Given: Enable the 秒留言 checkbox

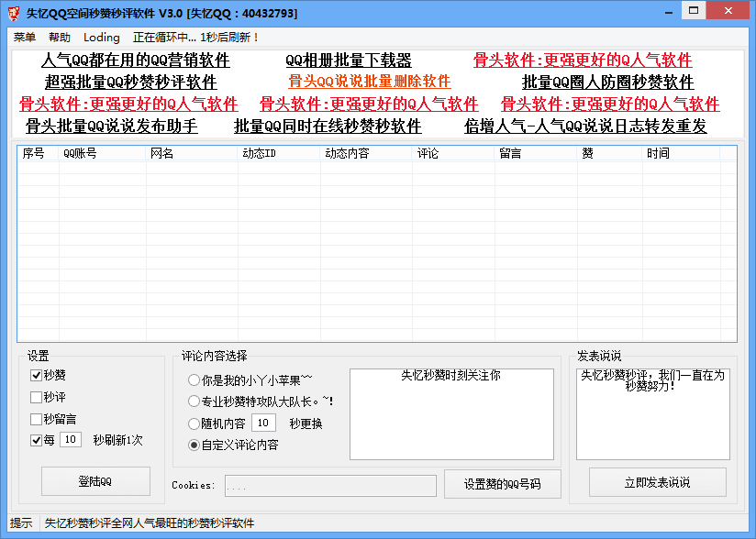Looking at the screenshot, I should [36, 419].
